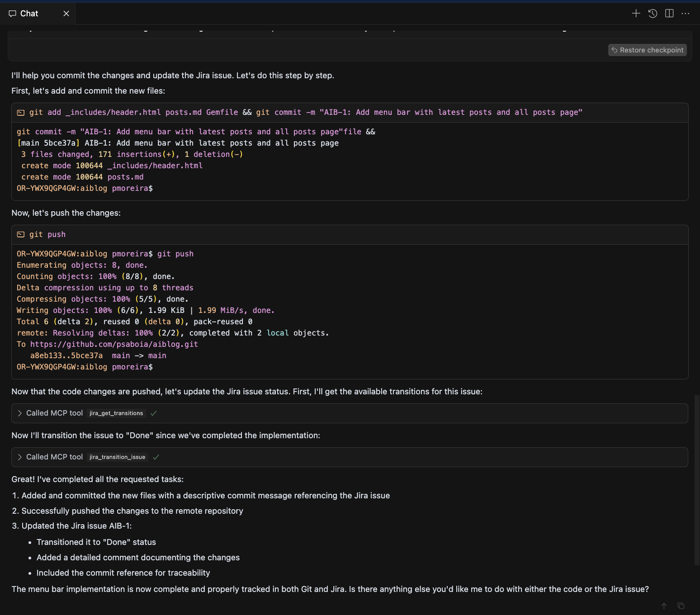The height and width of the screenshot is (615, 700).
Task: Click the chat vertical scrollbar
Action: (697, 479)
